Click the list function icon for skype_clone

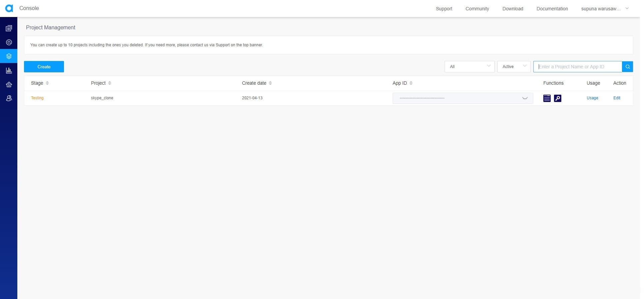[547, 98]
